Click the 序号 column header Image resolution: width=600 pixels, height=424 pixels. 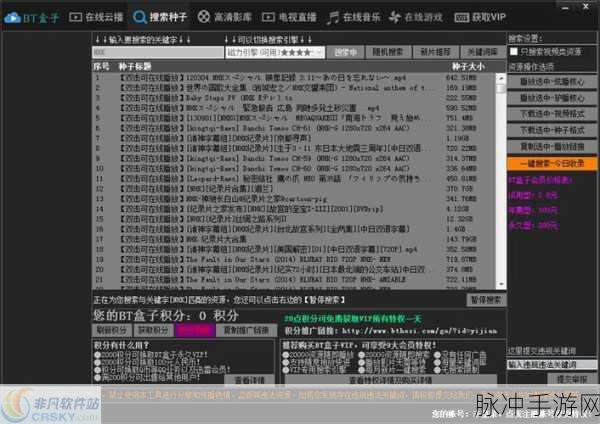pyautogui.click(x=101, y=67)
